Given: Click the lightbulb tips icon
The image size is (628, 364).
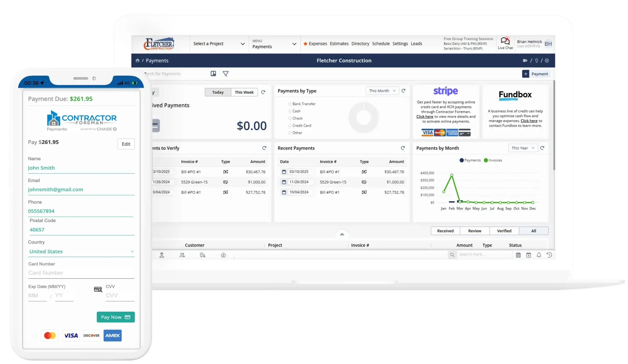Looking at the screenshot, I should [x=536, y=60].
